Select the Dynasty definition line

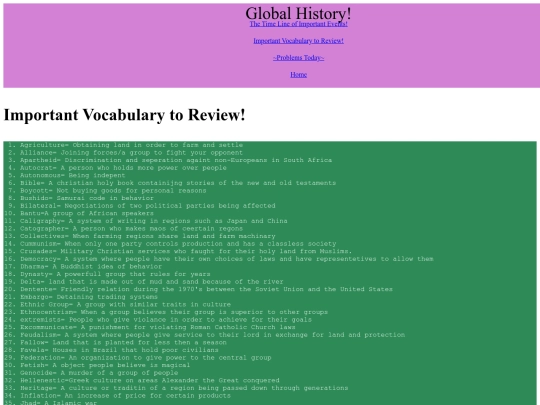click(x=115, y=274)
